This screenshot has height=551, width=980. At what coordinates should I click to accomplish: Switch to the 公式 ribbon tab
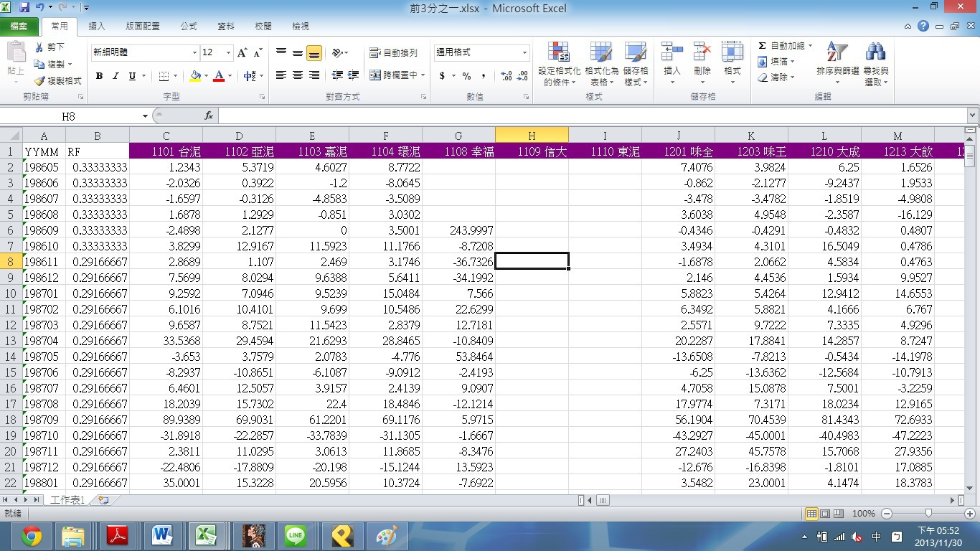click(x=189, y=27)
